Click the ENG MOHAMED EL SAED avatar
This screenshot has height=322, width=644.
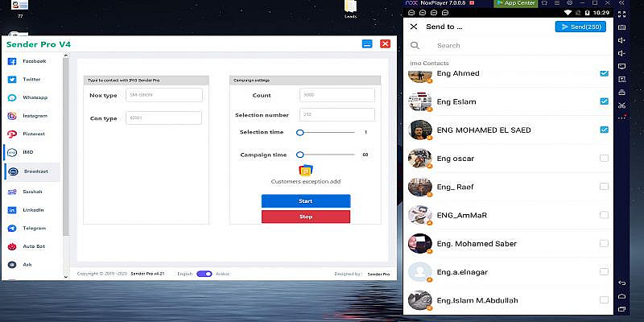pos(420,130)
